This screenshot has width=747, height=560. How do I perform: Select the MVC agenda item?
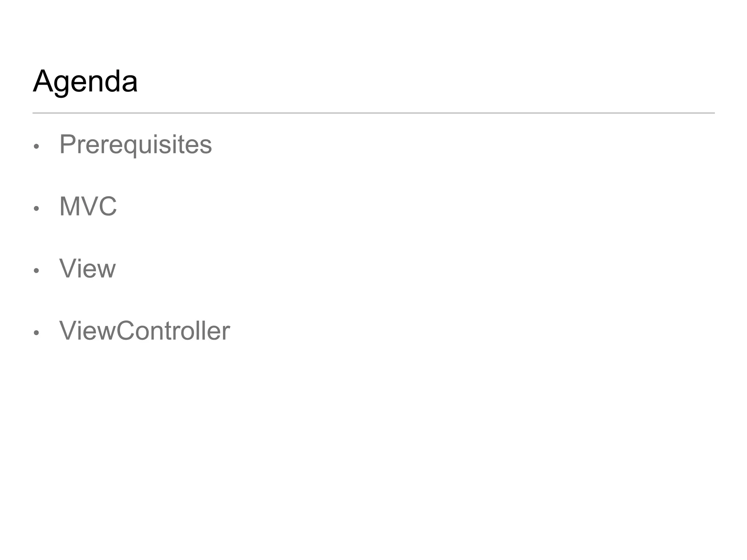[x=88, y=206]
